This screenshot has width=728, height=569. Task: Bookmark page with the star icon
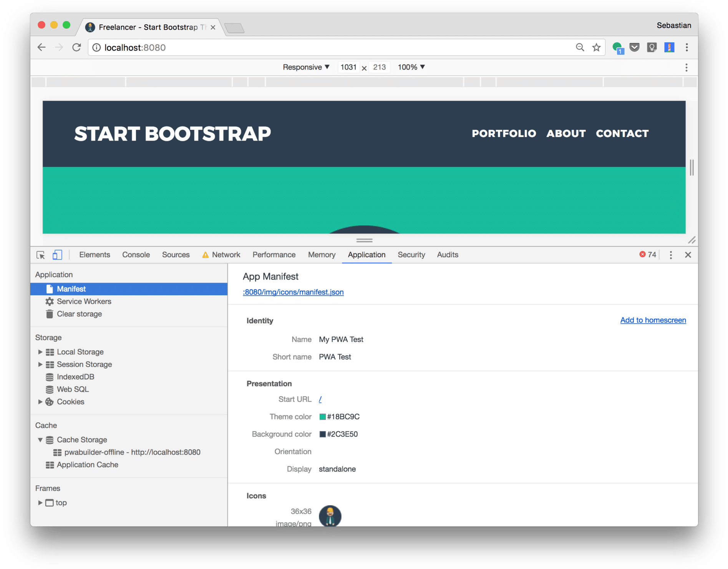596,47
